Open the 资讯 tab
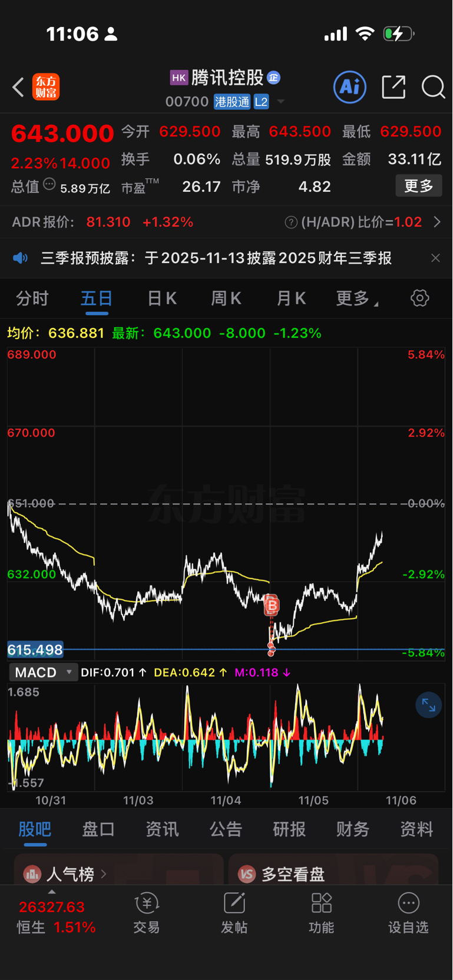This screenshot has width=453, height=980. click(162, 829)
